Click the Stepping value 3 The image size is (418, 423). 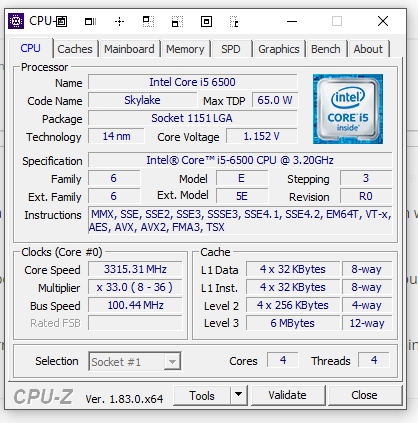pyautogui.click(x=366, y=178)
